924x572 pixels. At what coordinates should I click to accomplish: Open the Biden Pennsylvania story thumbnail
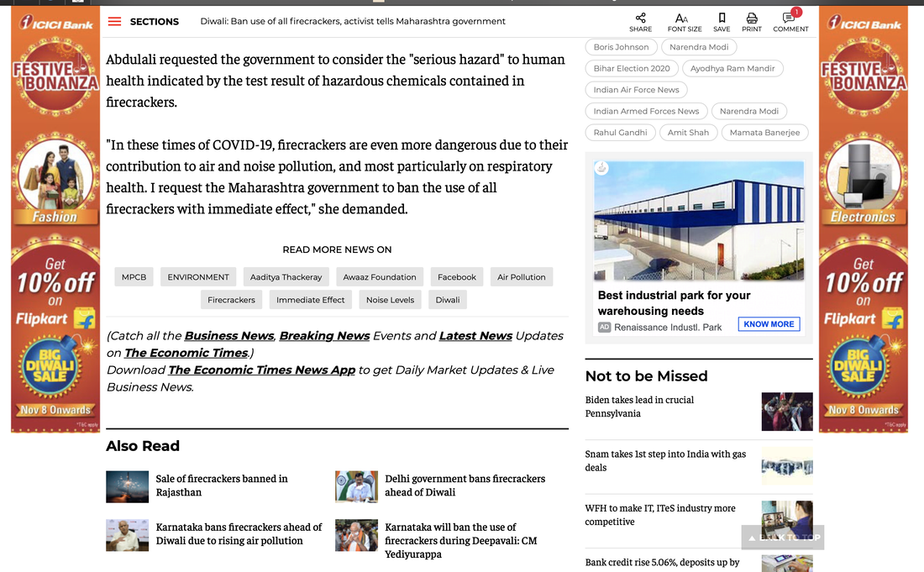click(786, 412)
